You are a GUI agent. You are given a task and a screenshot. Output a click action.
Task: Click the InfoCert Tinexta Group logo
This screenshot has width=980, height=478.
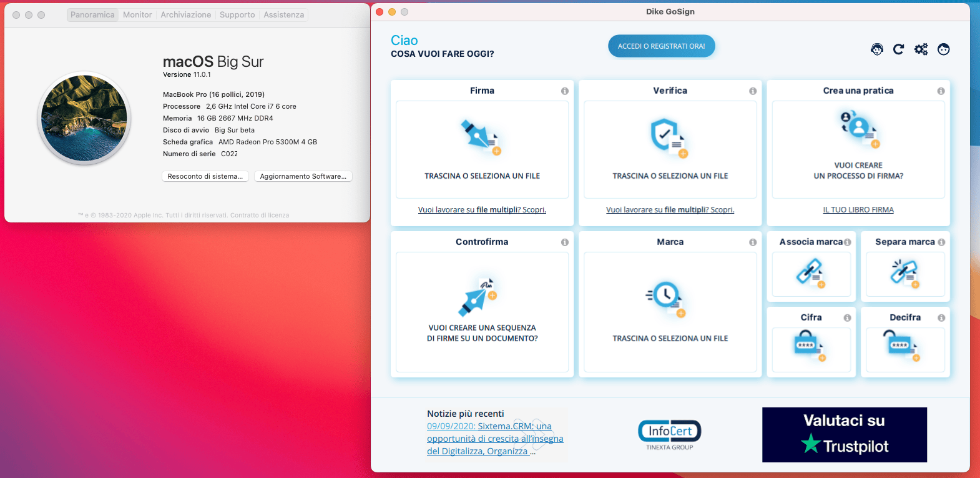(669, 435)
